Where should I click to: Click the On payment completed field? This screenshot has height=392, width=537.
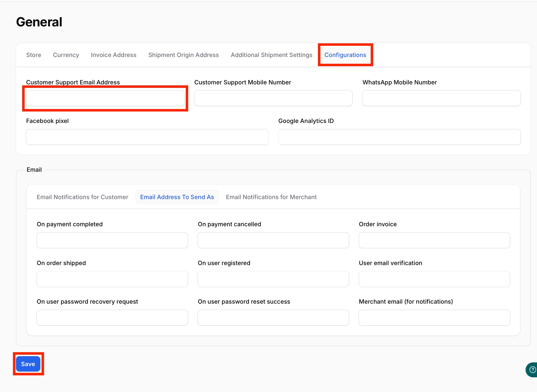pos(112,240)
